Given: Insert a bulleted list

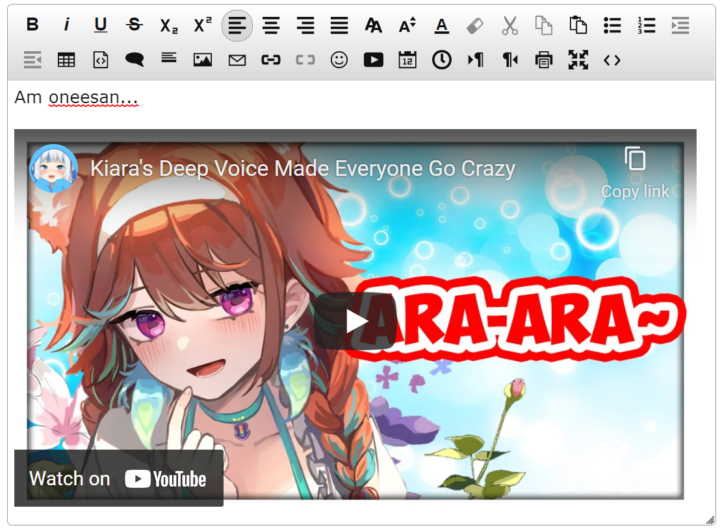Looking at the screenshot, I should click(x=612, y=25).
